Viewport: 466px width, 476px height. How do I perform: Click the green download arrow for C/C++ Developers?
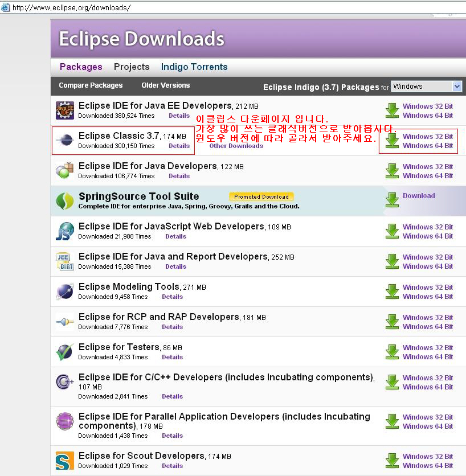coord(392,382)
